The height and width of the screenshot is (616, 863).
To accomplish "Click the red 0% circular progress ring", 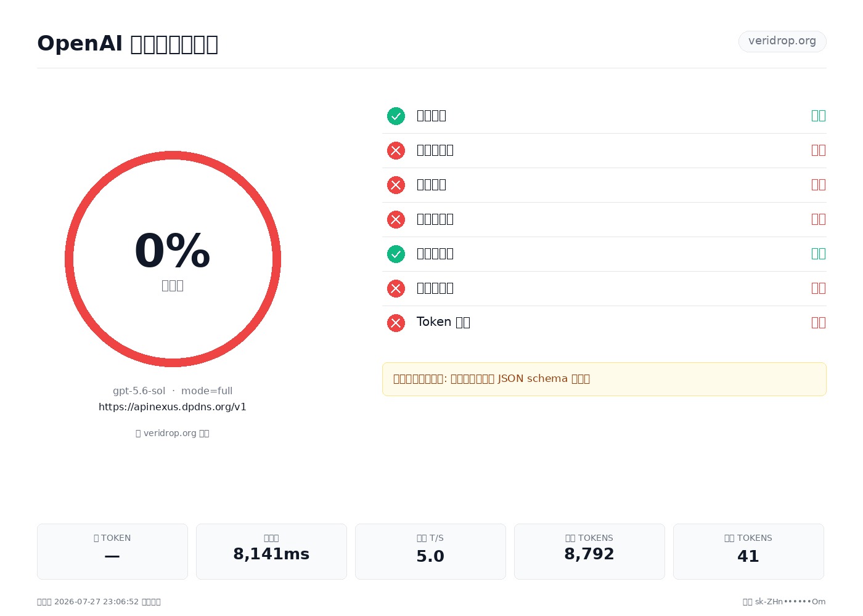I will tap(173, 259).
